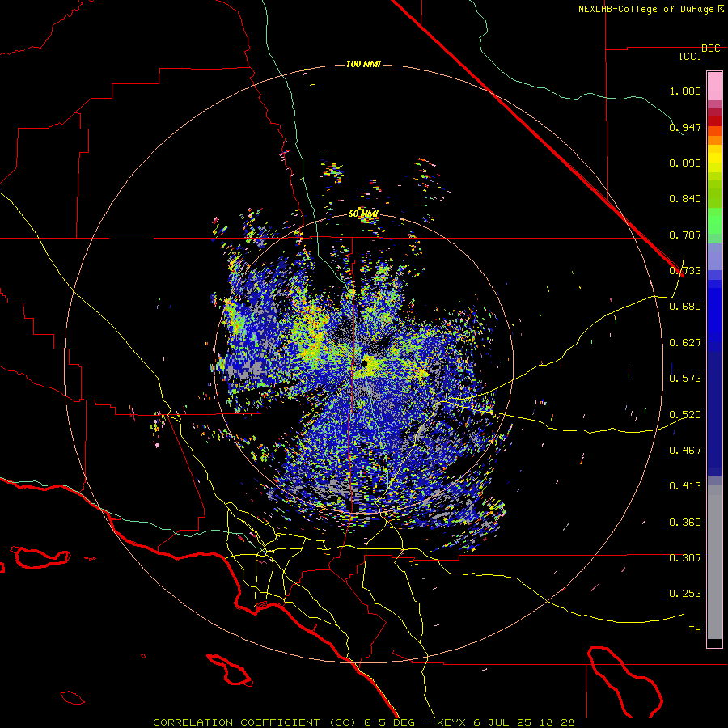Click the 0.360 scale label
Image resolution: width=728 pixels, height=728 pixels.
coord(685,523)
